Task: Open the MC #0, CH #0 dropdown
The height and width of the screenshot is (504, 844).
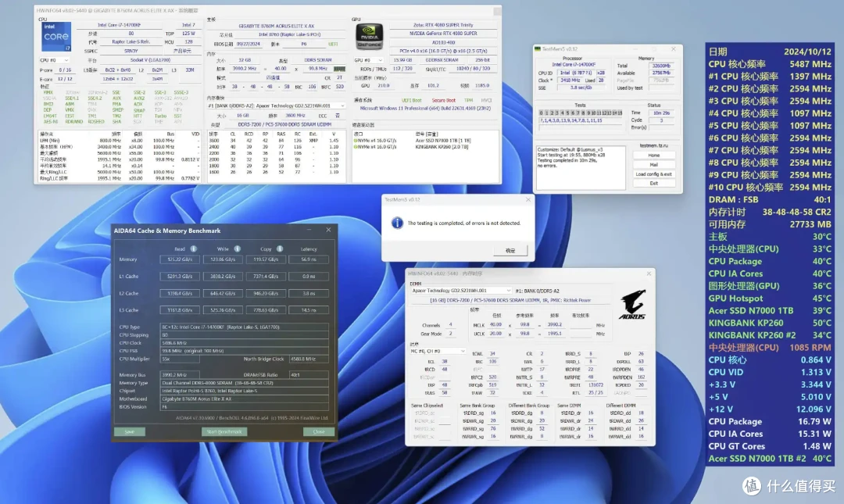Action: click(x=438, y=351)
